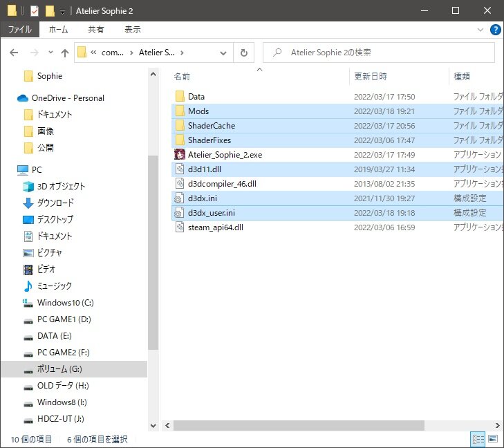Select the d3dcompiler_46.dll file name
Screen dimensions: 504x448
coord(222,183)
